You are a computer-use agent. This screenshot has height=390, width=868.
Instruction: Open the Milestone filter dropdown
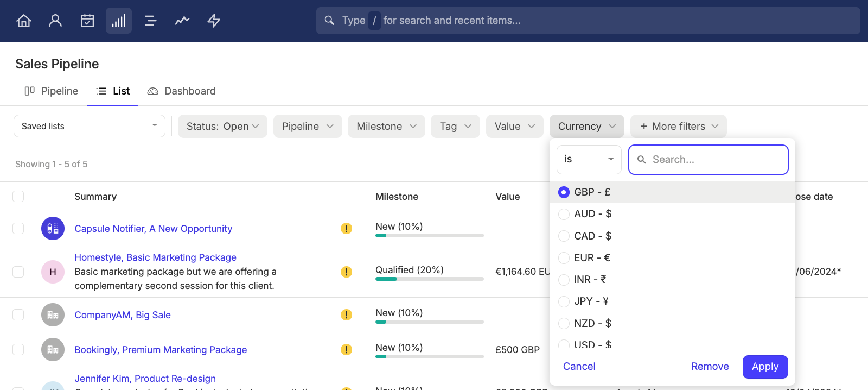click(386, 126)
